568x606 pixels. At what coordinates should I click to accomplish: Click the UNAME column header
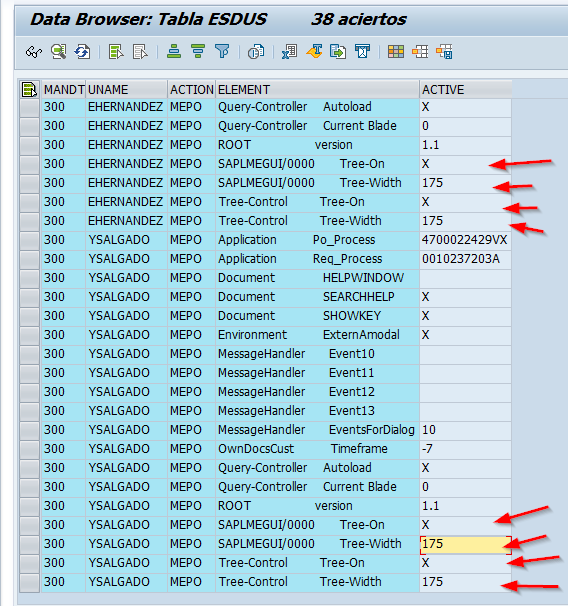pyautogui.click(x=126, y=89)
